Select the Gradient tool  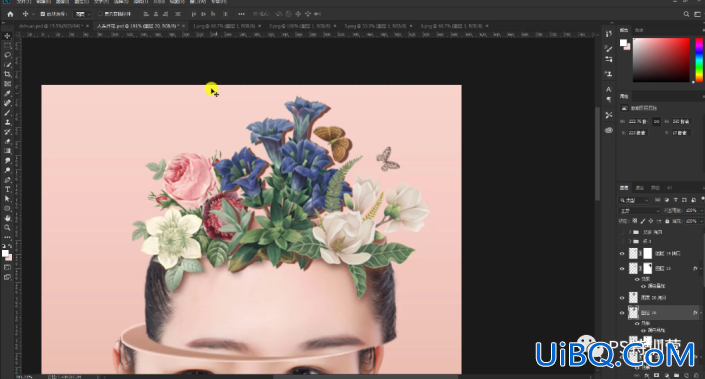coord(7,151)
